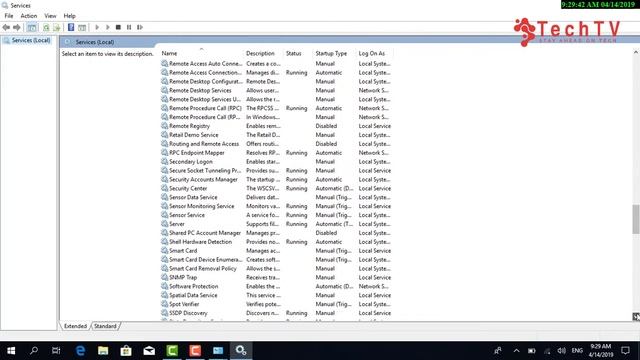This screenshot has width=640, height=360.
Task: Sort by the Startup Type column header
Action: pyautogui.click(x=331, y=53)
